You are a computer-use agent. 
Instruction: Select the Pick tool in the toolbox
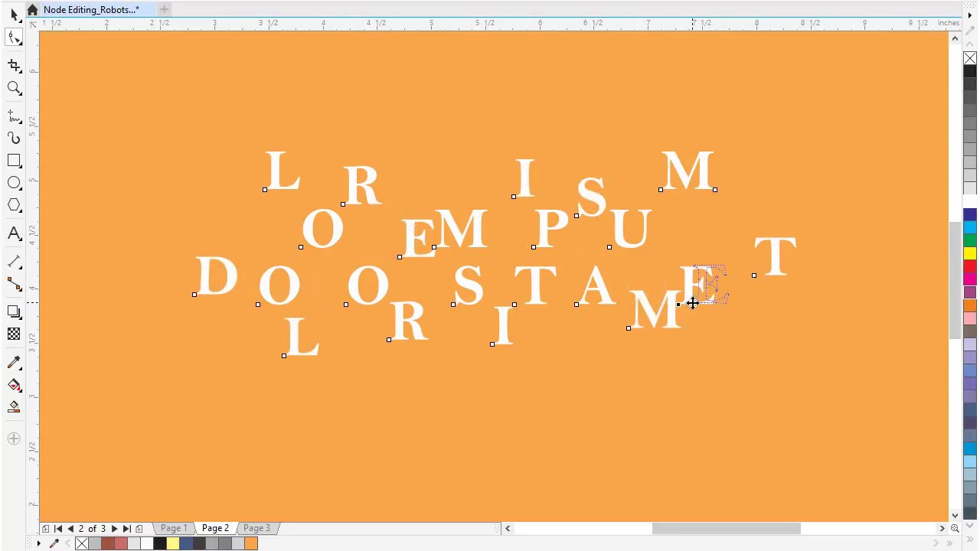[14, 15]
